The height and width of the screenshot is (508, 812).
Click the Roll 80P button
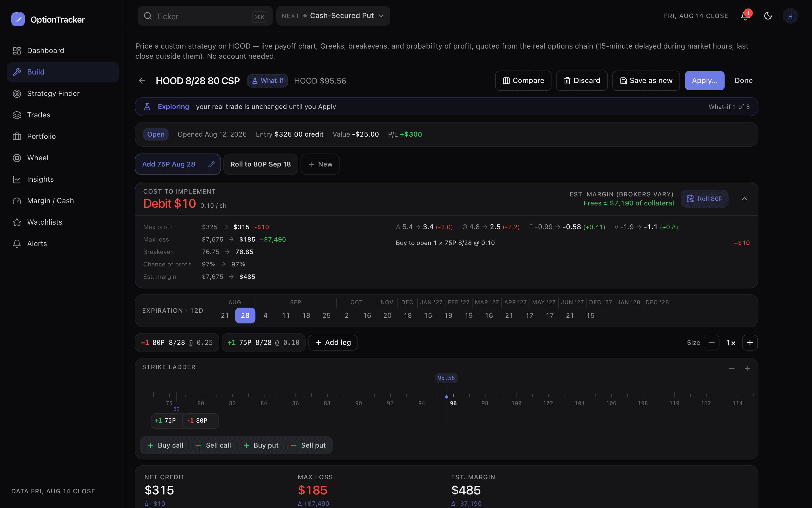704,199
